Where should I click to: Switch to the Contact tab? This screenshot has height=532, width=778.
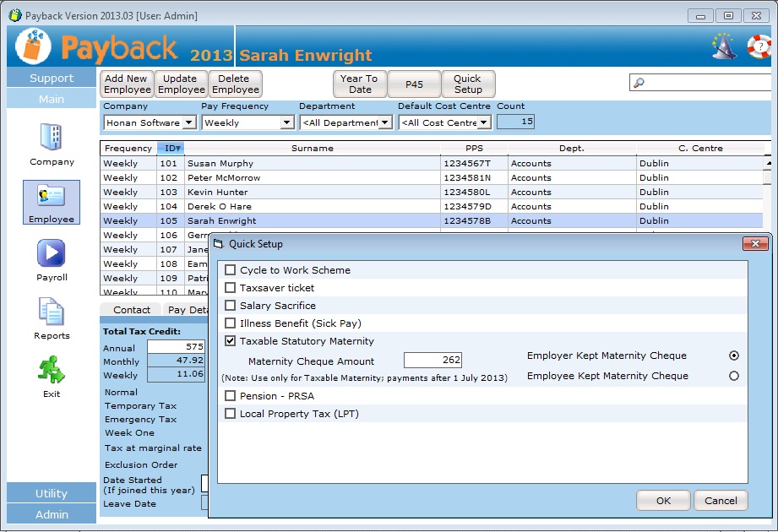pyautogui.click(x=132, y=310)
